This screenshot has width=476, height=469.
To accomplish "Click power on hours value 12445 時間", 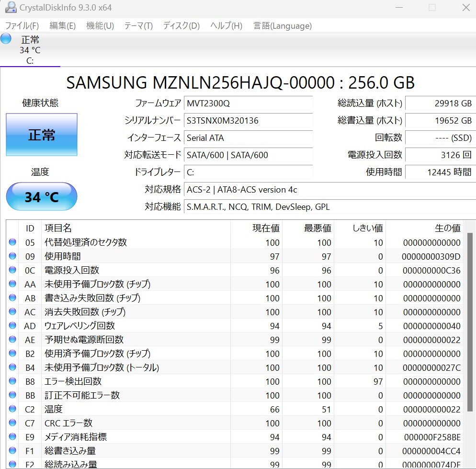I will pos(441,172).
